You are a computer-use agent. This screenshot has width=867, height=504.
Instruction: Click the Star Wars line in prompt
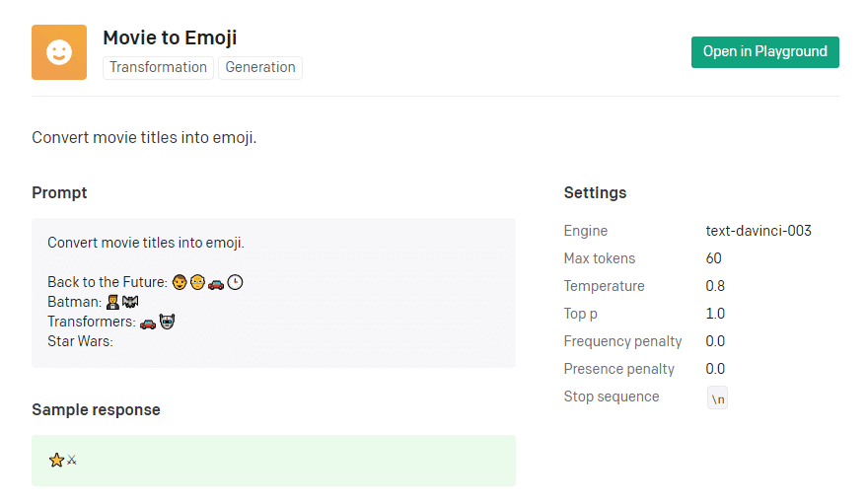pyautogui.click(x=80, y=341)
